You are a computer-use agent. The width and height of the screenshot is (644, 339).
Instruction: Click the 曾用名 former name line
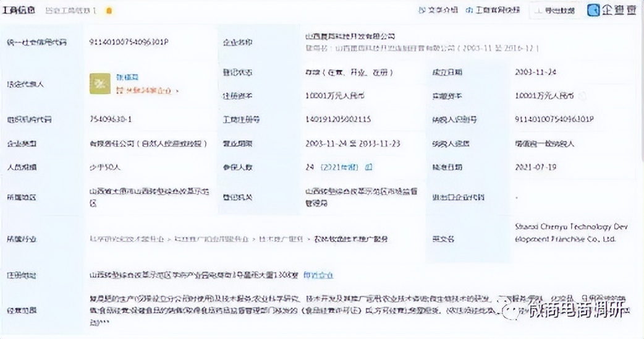[x=422, y=48]
